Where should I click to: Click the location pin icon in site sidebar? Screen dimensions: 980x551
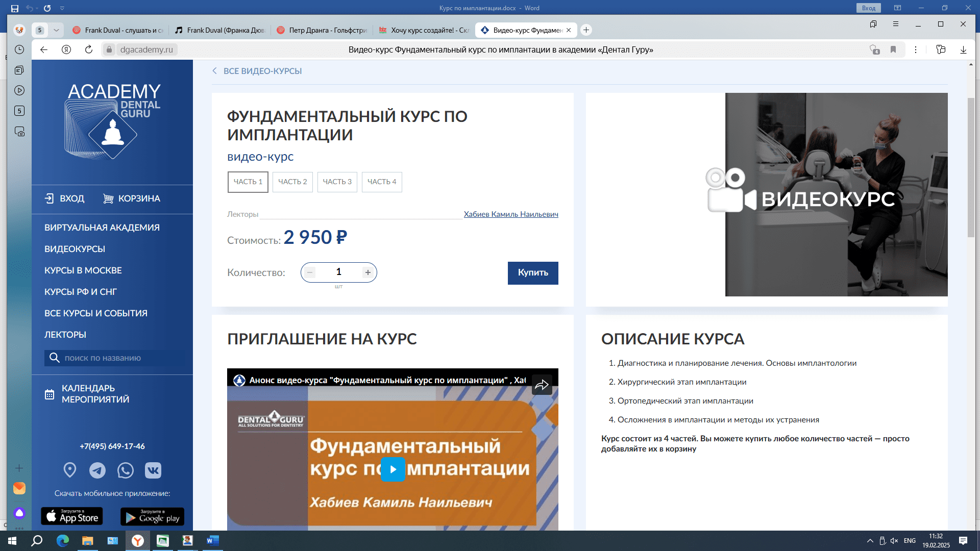tap(70, 470)
